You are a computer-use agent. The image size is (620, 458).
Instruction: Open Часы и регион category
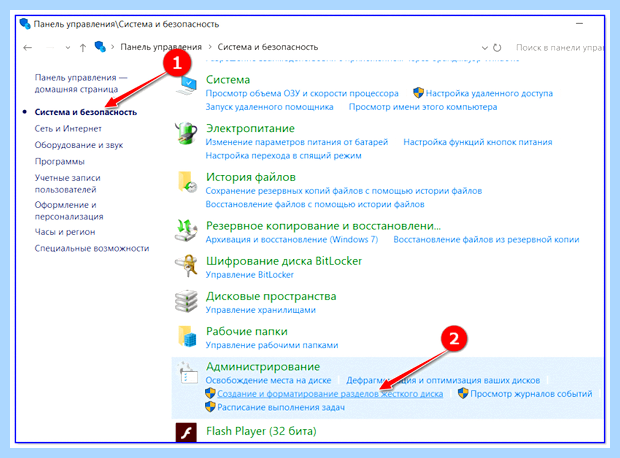65,232
